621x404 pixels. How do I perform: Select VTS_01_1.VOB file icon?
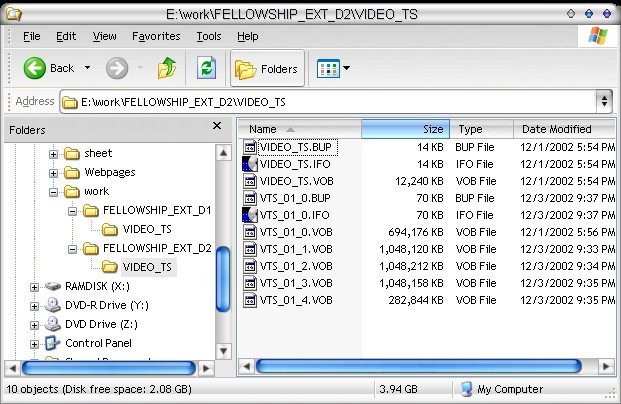click(250, 249)
